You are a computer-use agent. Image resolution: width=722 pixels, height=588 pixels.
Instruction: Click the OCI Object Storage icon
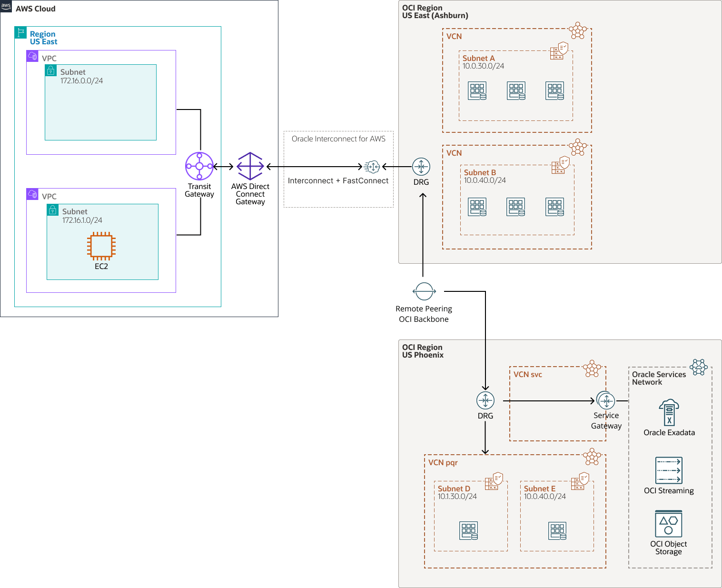click(x=669, y=524)
